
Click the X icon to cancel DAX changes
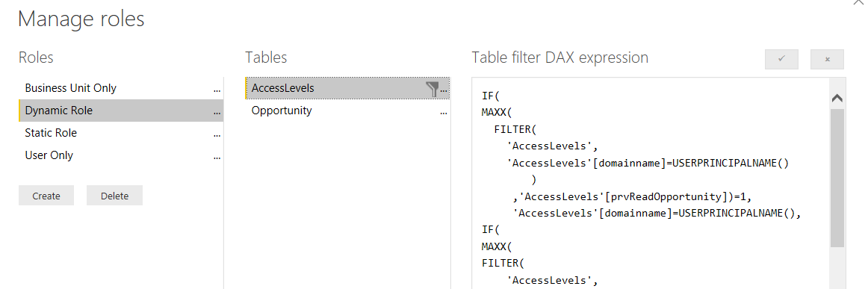coord(827,59)
